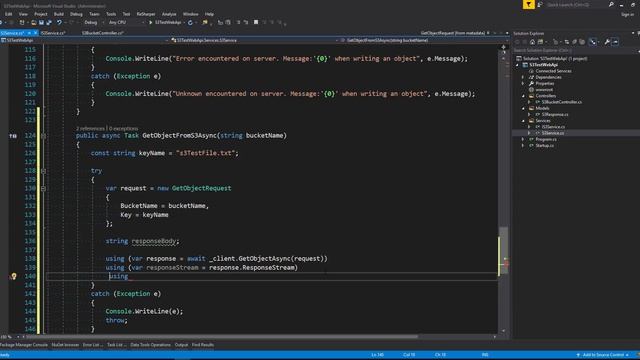Switch to the S3BucketController.cs tab

point(102,33)
